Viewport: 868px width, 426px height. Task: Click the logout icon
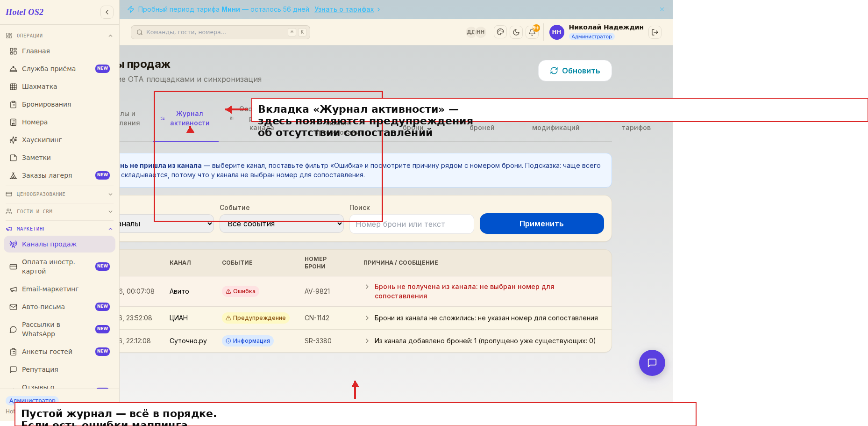655,32
